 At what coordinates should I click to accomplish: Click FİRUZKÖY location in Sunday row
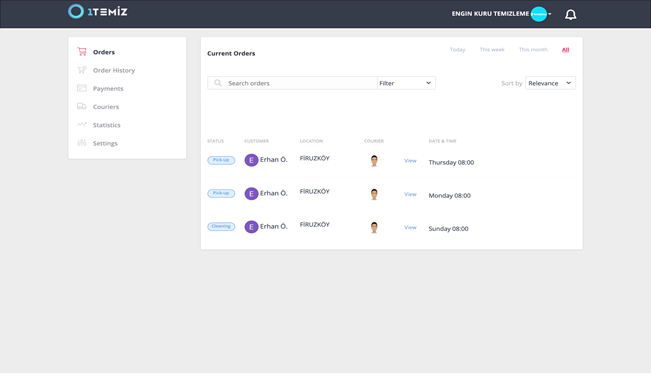[x=315, y=225]
